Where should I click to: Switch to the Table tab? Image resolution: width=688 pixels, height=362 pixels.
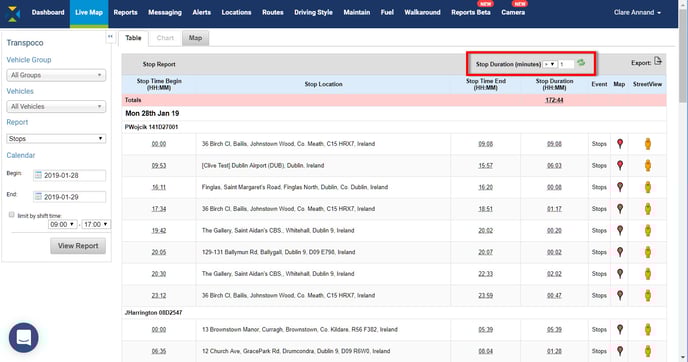pyautogui.click(x=133, y=38)
